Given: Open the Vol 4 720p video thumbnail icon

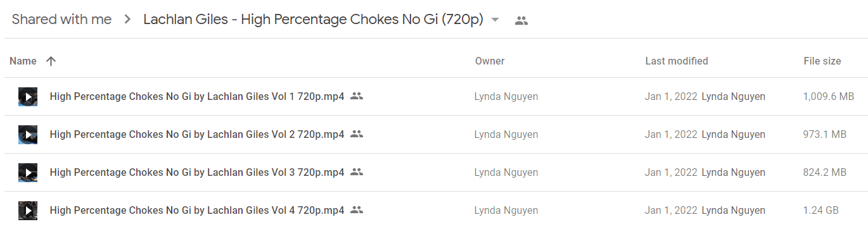Looking at the screenshot, I should 28,211.
